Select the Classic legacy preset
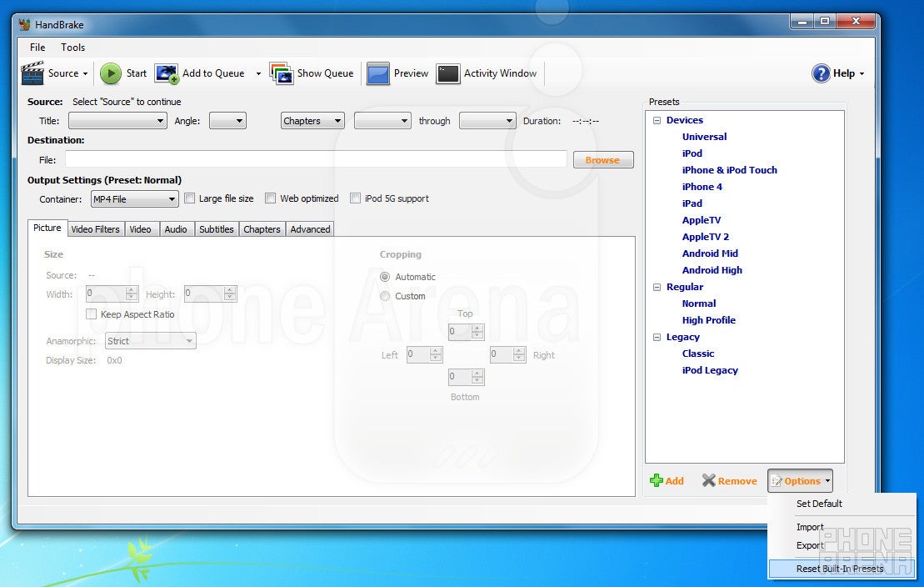This screenshot has width=924, height=587. tap(697, 354)
